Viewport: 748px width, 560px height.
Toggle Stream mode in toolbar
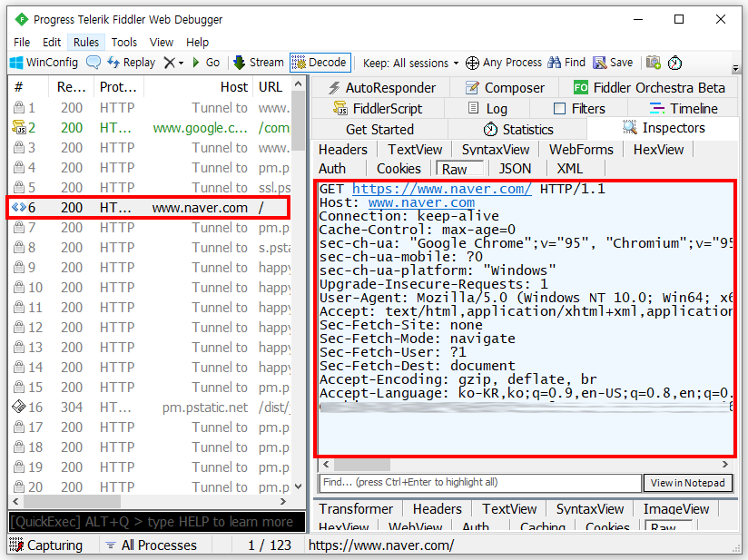coord(259,63)
